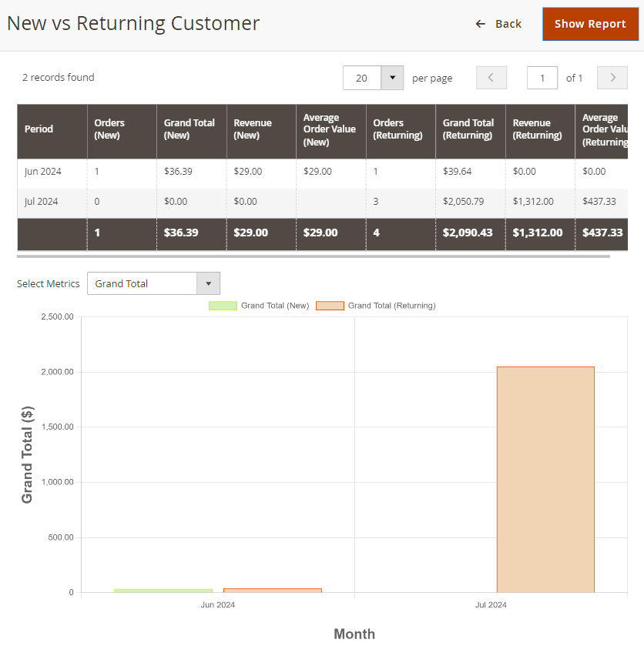Go to previous page chevron

tap(491, 78)
